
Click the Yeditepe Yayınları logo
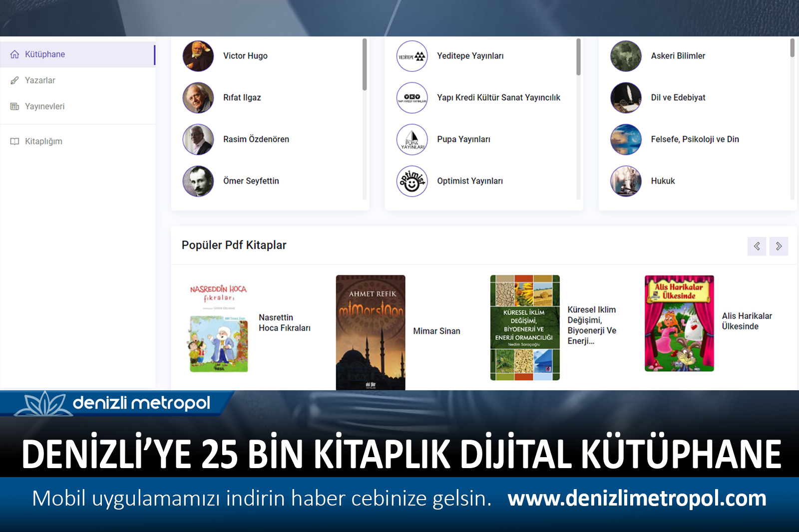tap(412, 56)
